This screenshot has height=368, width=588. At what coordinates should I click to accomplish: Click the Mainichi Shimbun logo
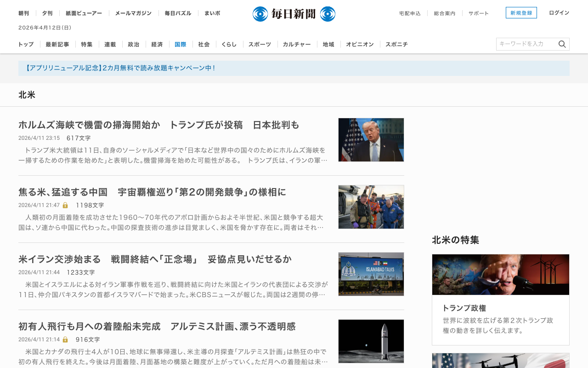[294, 14]
